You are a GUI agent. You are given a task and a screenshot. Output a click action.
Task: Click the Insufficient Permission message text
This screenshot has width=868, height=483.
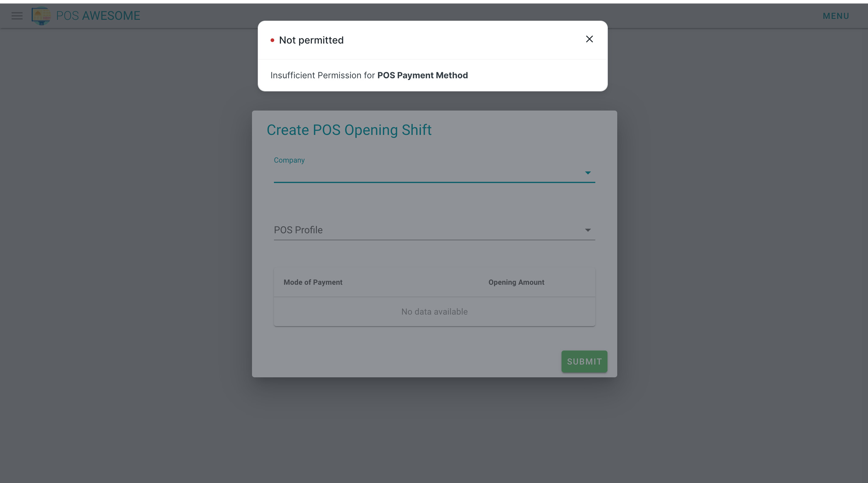point(369,75)
